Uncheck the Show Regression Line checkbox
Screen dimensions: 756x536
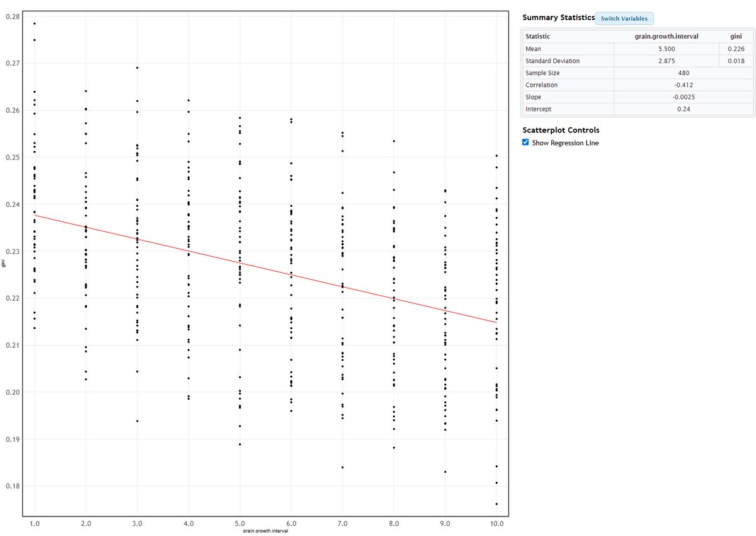coord(527,143)
